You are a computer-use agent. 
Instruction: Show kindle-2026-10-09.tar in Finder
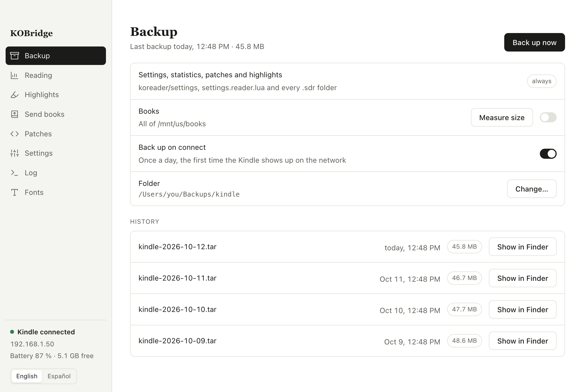pos(522,341)
